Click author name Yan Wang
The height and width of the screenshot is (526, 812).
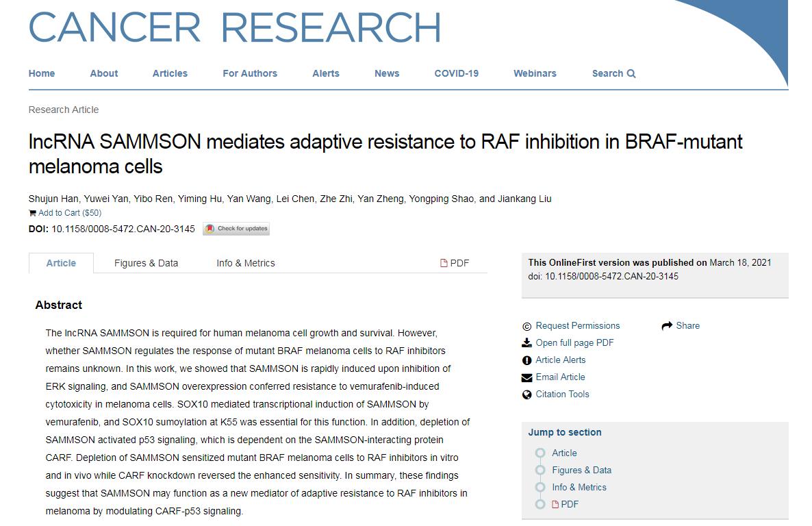coord(249,199)
